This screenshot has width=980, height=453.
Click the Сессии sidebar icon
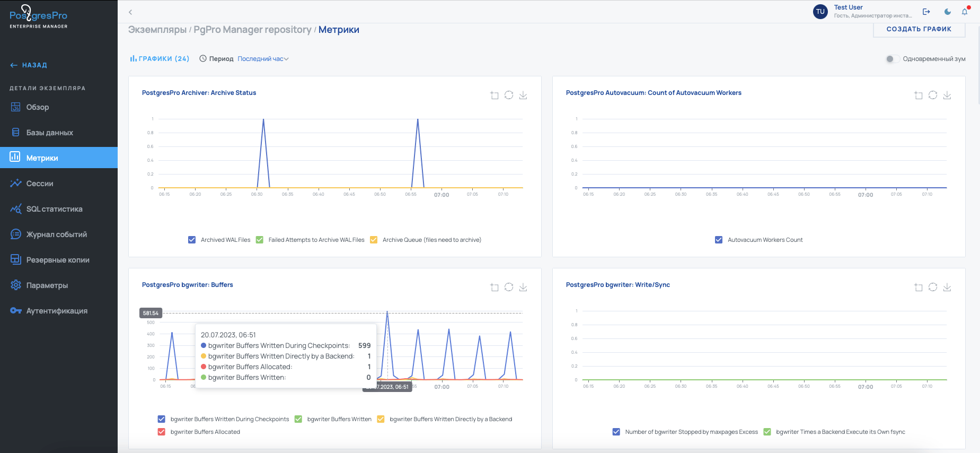click(16, 184)
